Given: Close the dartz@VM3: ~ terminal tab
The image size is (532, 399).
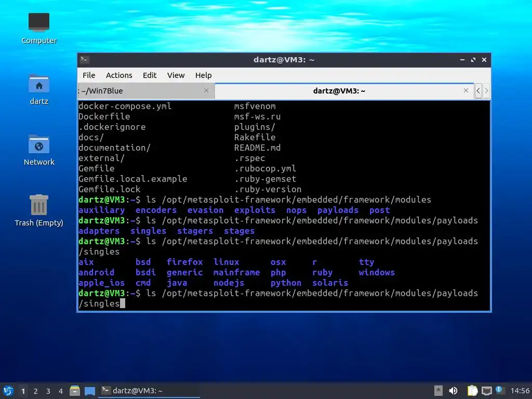Looking at the screenshot, I should tap(466, 90).
